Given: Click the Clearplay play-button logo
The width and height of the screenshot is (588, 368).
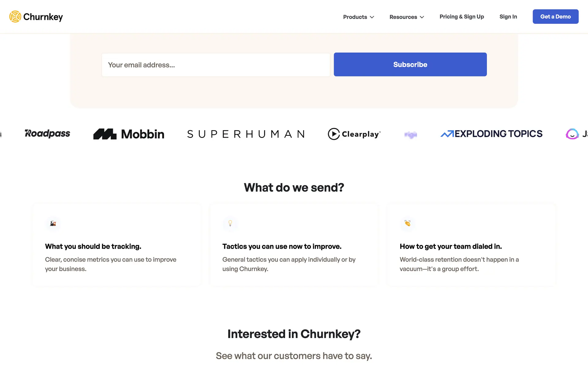Looking at the screenshot, I should pos(334,134).
